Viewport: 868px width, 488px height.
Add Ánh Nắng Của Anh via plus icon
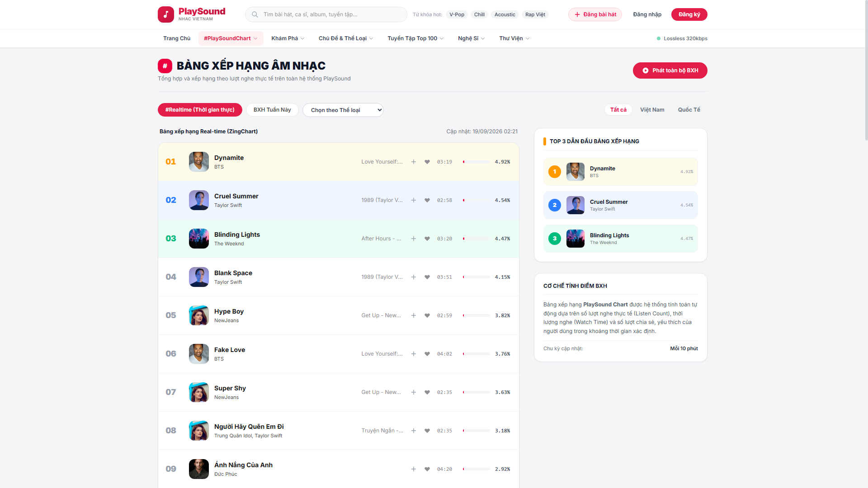pos(414,469)
